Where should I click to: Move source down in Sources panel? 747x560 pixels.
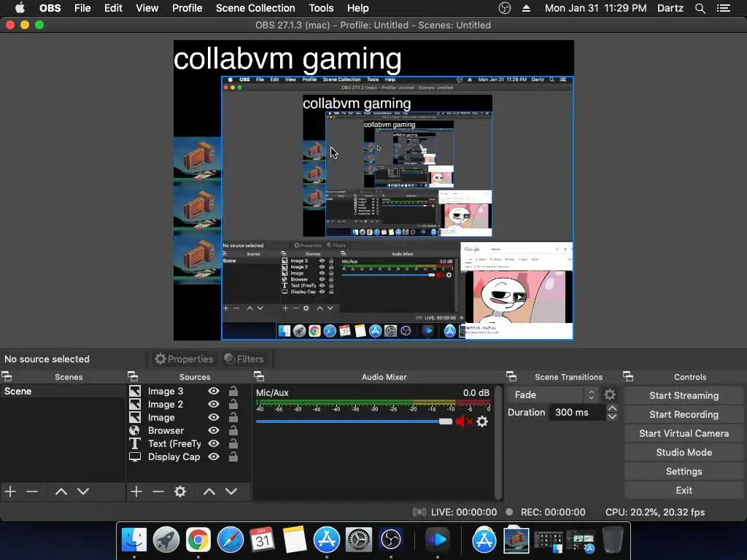231,491
